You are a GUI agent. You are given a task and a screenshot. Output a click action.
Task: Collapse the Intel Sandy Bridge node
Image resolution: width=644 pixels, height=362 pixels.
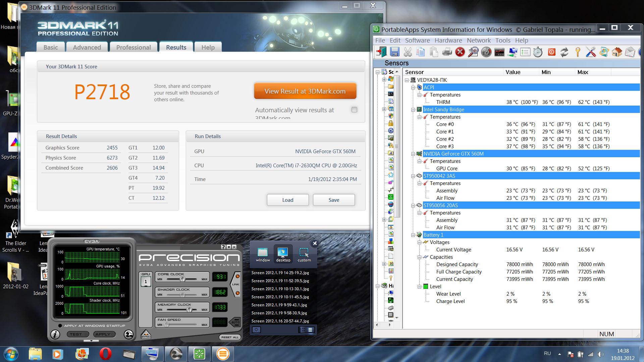pyautogui.click(x=413, y=110)
